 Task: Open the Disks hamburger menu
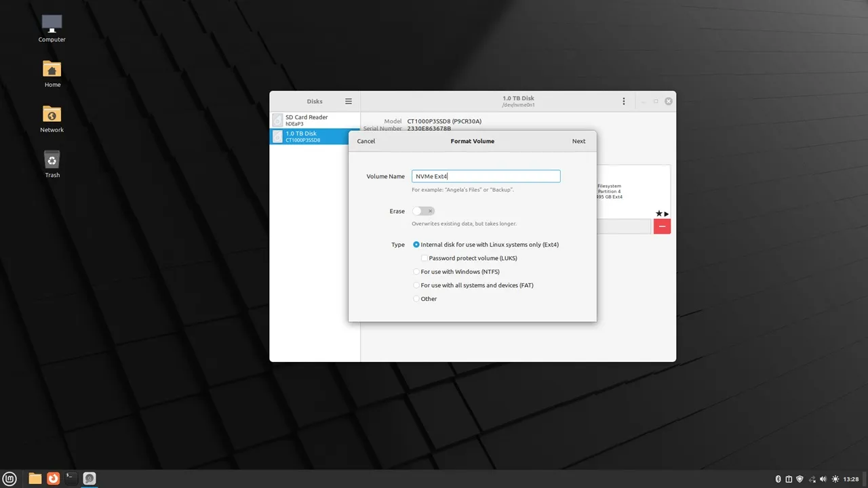[x=349, y=102]
